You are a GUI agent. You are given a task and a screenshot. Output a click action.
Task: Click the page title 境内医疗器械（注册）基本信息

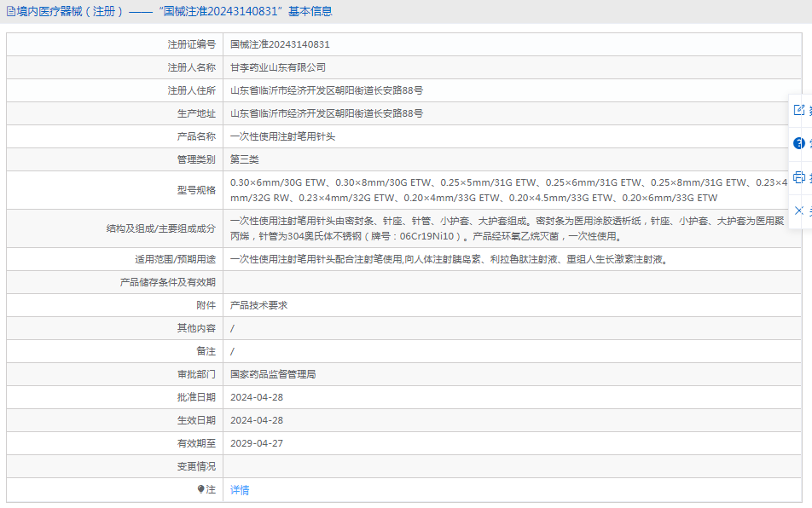click(x=175, y=11)
